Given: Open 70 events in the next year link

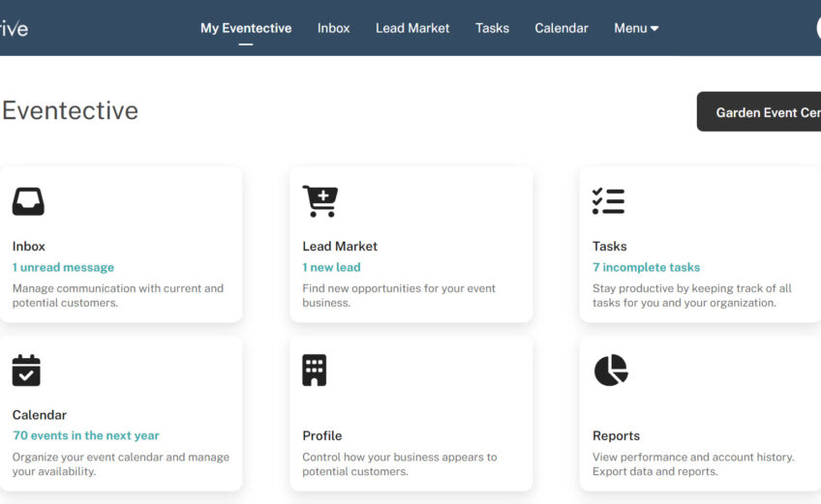Looking at the screenshot, I should [86, 436].
